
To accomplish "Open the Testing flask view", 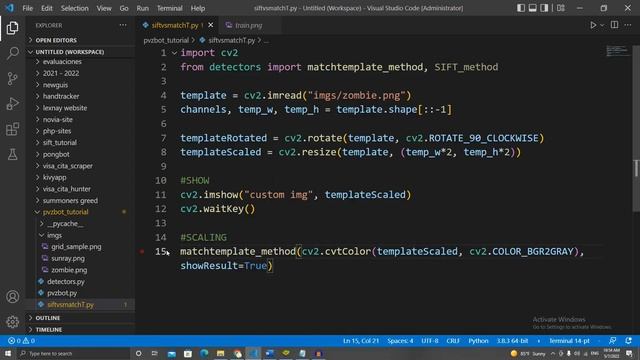I will (13, 154).
